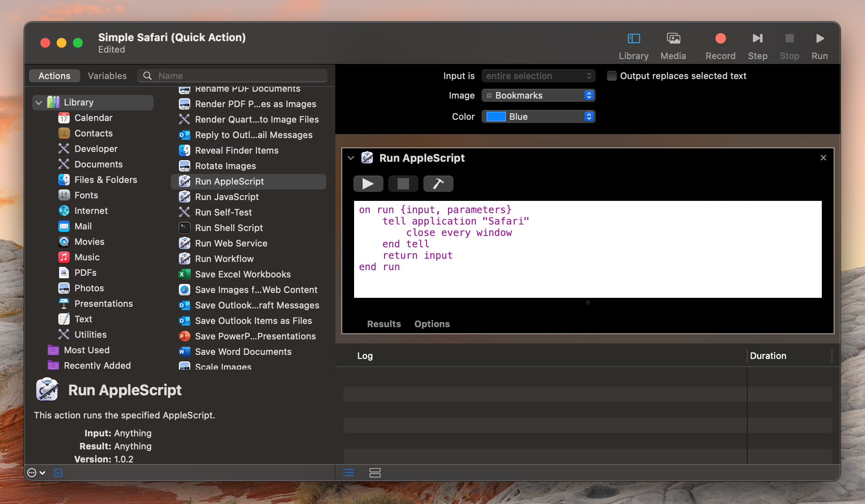Select the Run AppleScript action
Viewport: 865px width, 504px height.
point(229,181)
